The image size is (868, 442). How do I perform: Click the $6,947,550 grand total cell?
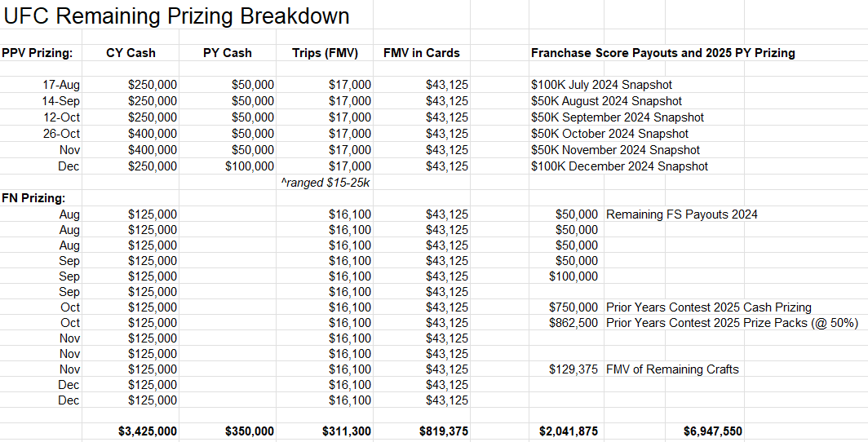[712, 431]
